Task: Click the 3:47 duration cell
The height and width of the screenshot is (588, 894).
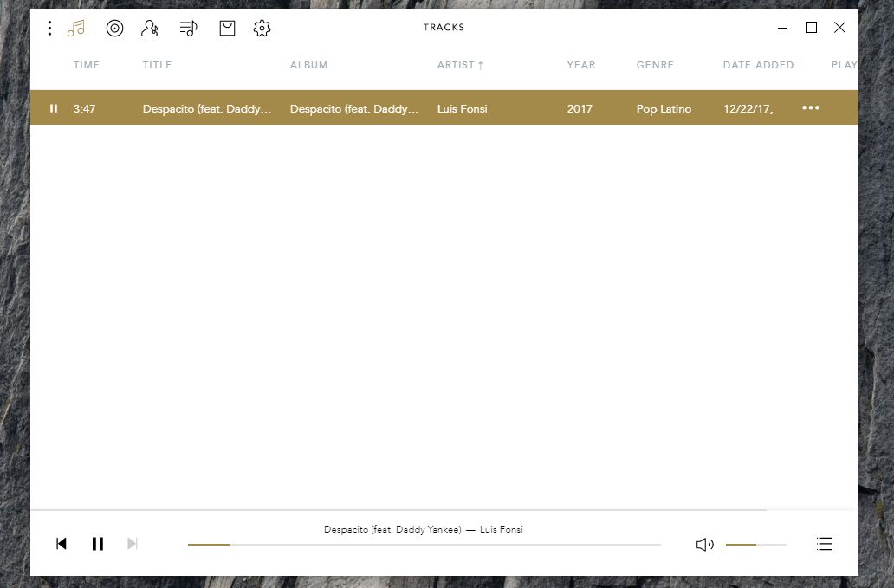Action: (84, 109)
